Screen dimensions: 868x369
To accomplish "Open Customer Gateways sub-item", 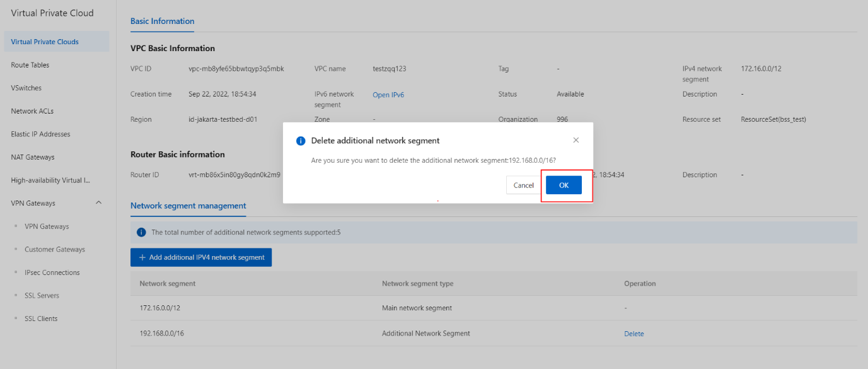I will coord(55,249).
